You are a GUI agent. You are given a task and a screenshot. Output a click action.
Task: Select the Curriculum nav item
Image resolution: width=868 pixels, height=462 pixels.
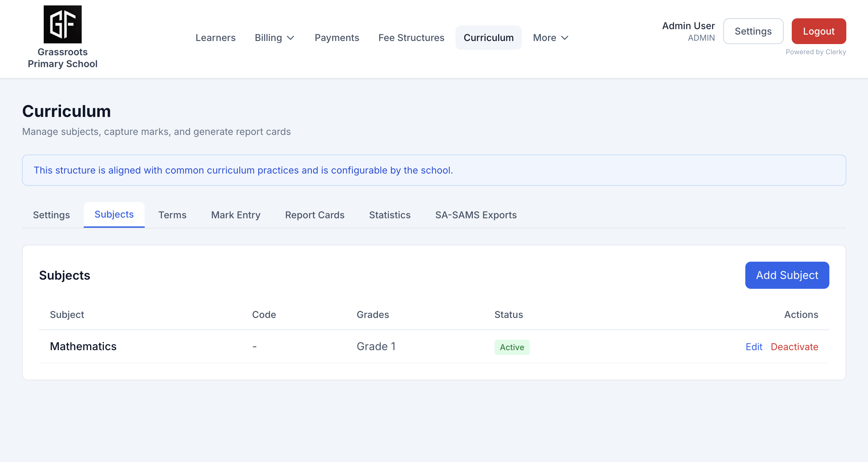[488, 38]
